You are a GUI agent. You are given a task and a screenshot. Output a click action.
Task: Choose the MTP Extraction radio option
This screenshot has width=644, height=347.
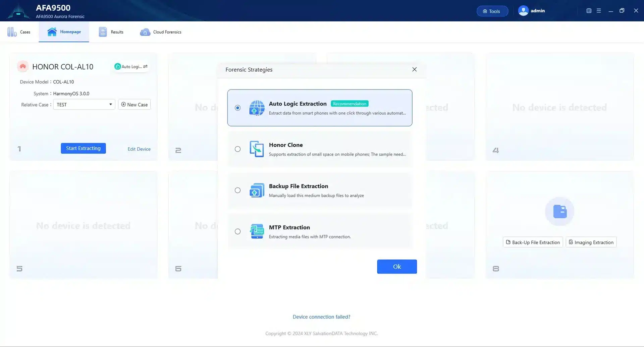point(237,231)
